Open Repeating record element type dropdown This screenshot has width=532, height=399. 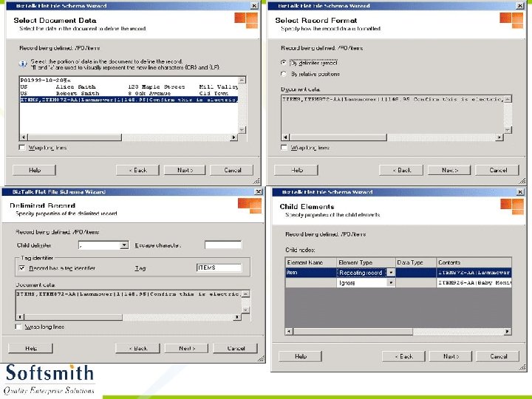(391, 273)
